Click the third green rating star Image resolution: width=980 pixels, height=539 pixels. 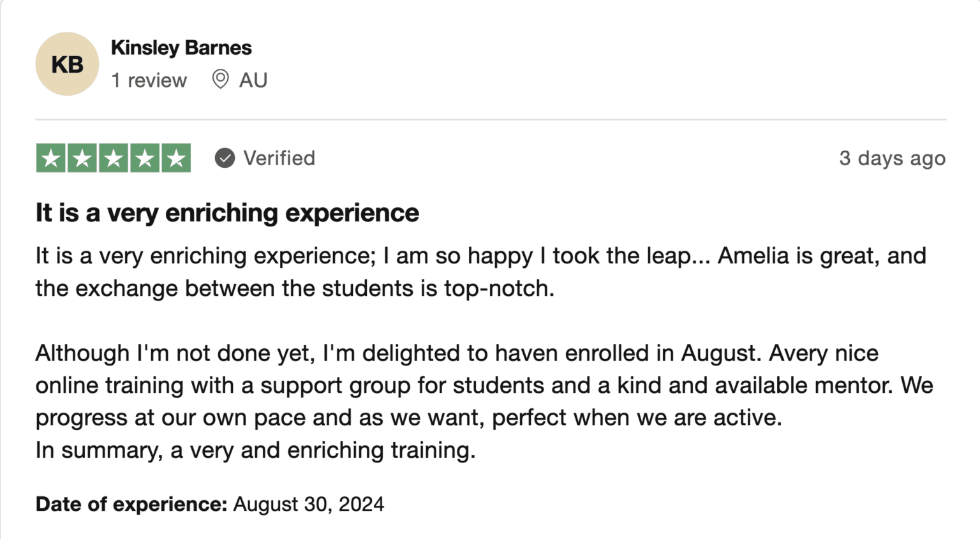pyautogui.click(x=114, y=158)
